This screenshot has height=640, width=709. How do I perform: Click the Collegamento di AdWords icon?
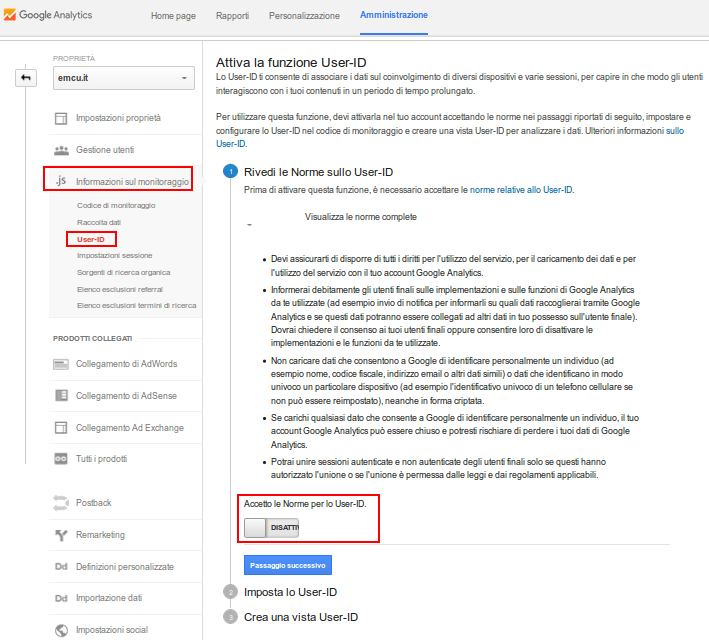61,364
